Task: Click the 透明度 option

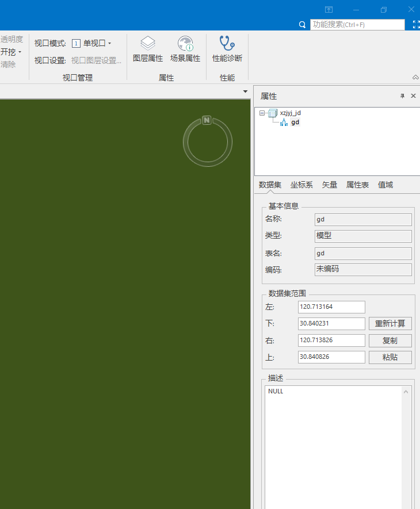Action: coord(12,39)
